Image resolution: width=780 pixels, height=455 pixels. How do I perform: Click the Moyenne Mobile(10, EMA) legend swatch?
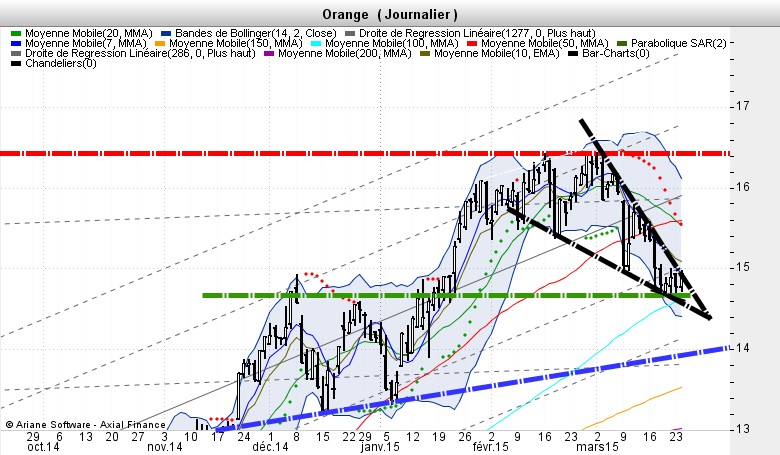tap(425, 54)
